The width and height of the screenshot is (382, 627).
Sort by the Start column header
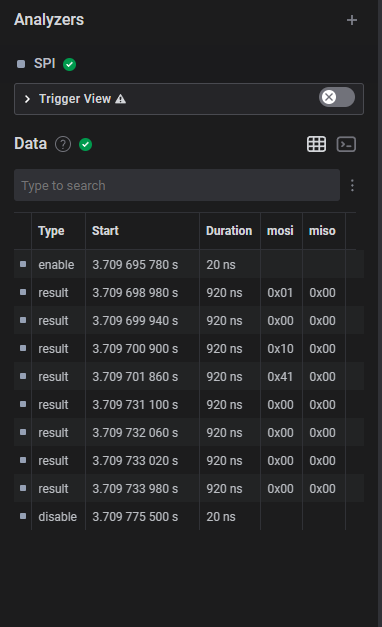click(105, 231)
